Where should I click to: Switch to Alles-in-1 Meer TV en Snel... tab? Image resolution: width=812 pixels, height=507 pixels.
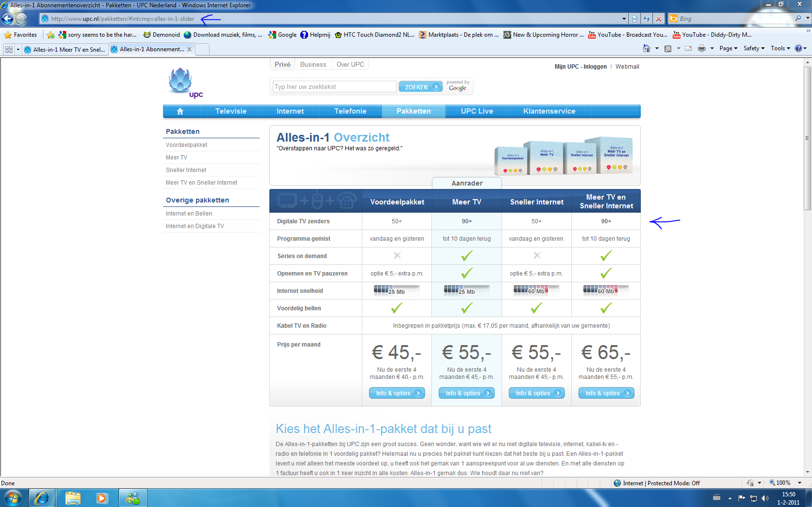tap(64, 49)
